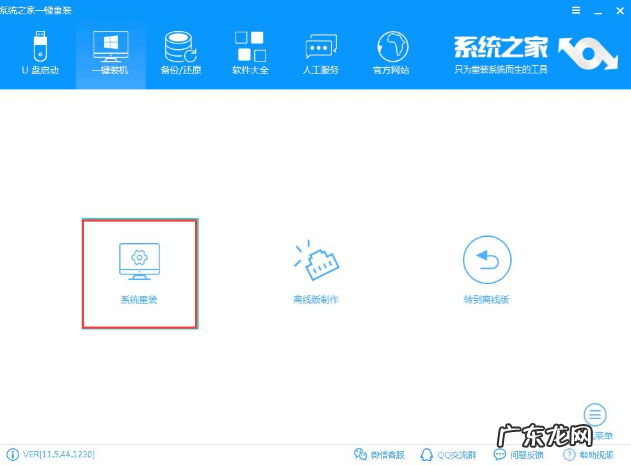Open 问题反馈 feedback

click(x=519, y=455)
